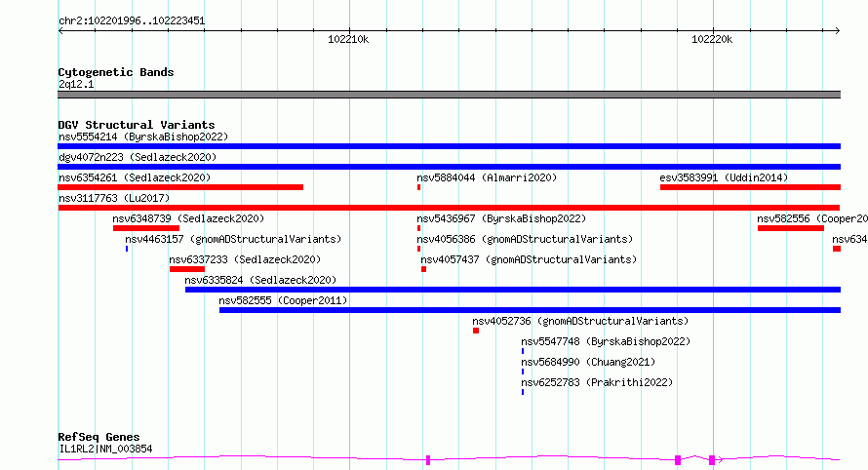This screenshot has width=868, height=470.
Task: Click the gray 2q12.1 cytogenetic band bar
Action: (449, 95)
